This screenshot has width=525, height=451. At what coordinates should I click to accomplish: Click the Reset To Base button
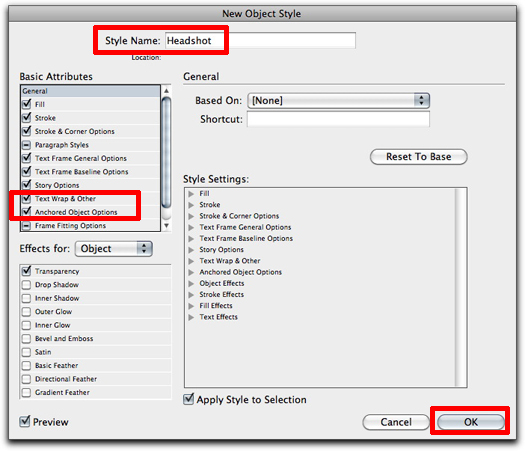(419, 157)
